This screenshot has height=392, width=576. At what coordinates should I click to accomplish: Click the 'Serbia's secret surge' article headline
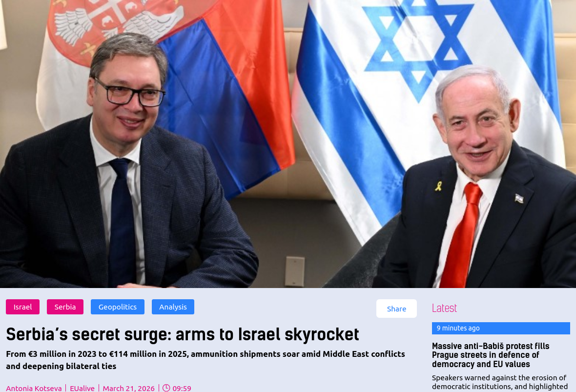(183, 334)
